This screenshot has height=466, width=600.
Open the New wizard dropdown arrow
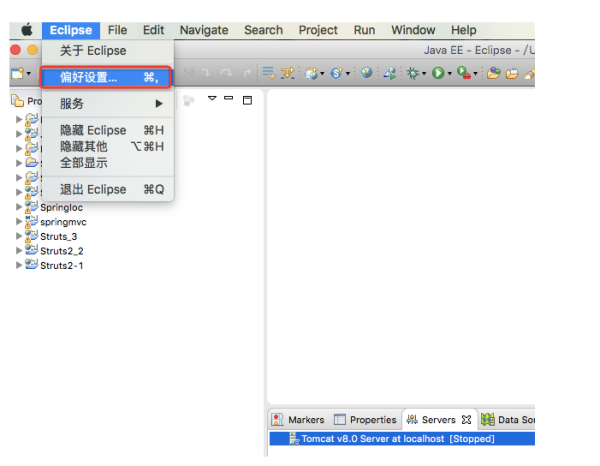(x=29, y=73)
